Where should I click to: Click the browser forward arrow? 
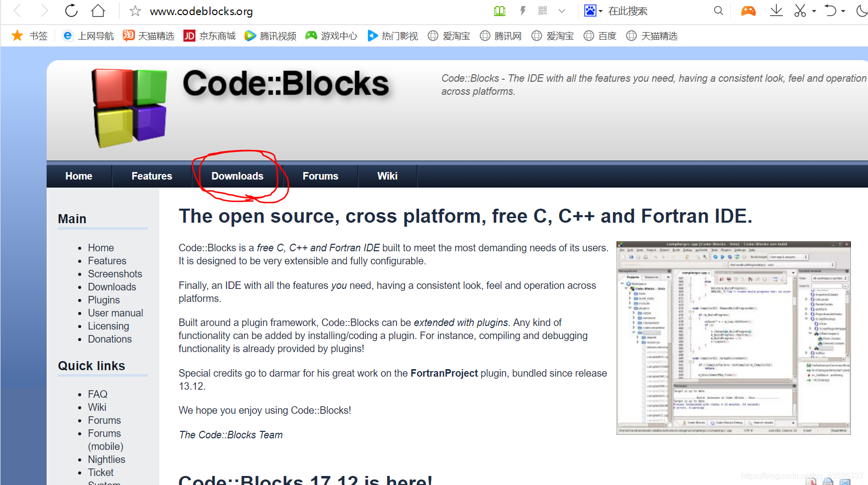click(44, 11)
